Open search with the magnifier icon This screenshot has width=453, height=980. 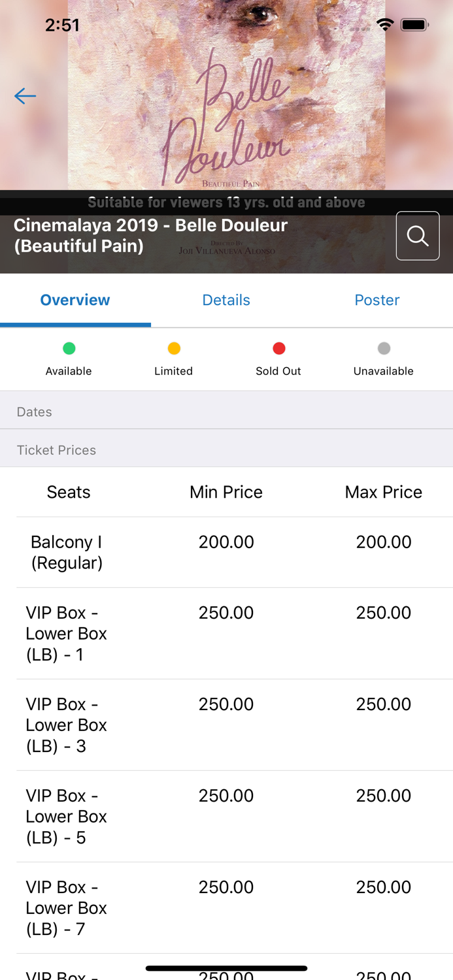pos(418,236)
